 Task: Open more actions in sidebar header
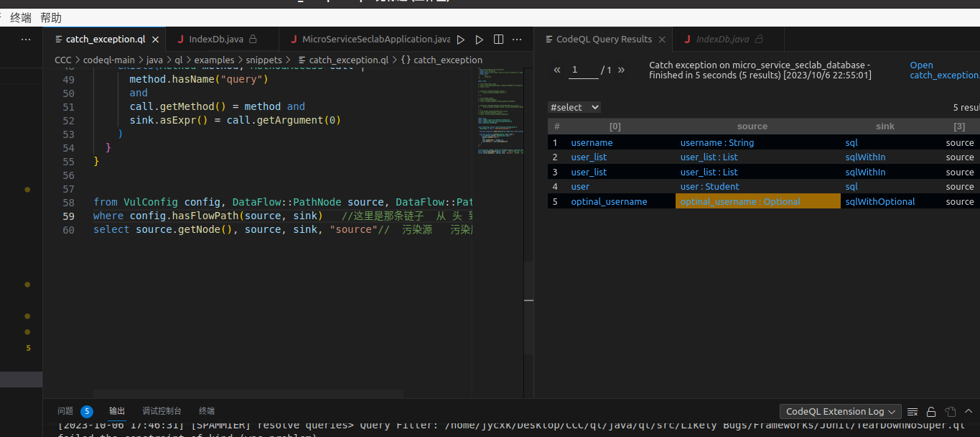[x=26, y=40]
